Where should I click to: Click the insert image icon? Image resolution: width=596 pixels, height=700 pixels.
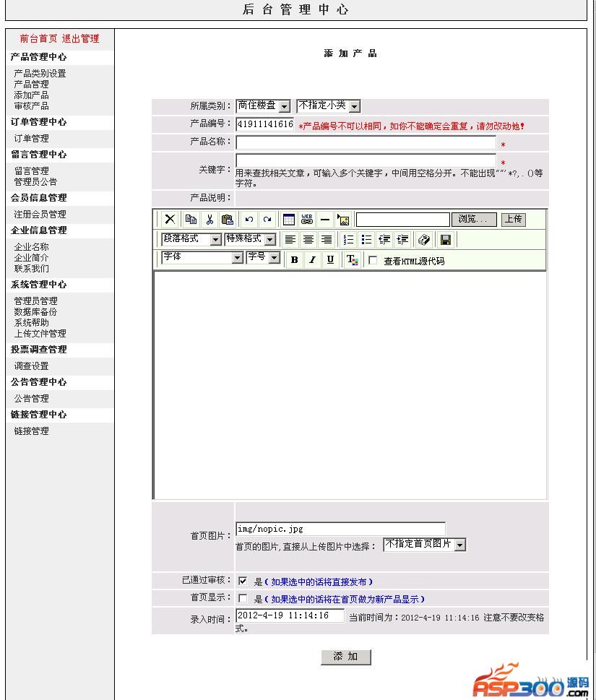(x=343, y=219)
